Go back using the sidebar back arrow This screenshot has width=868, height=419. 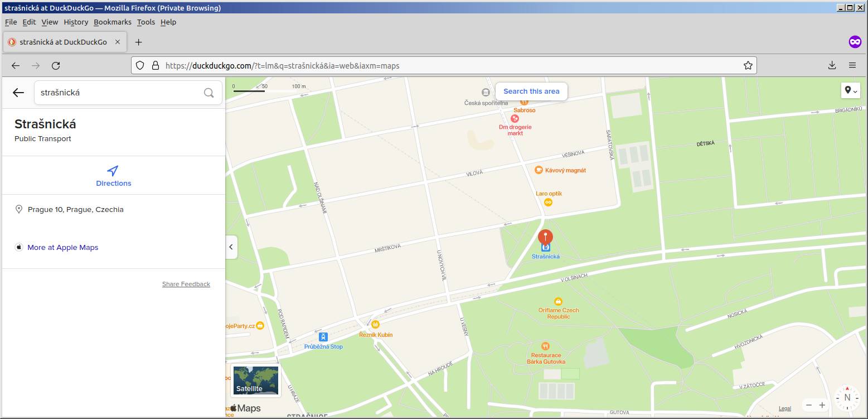[x=18, y=93]
